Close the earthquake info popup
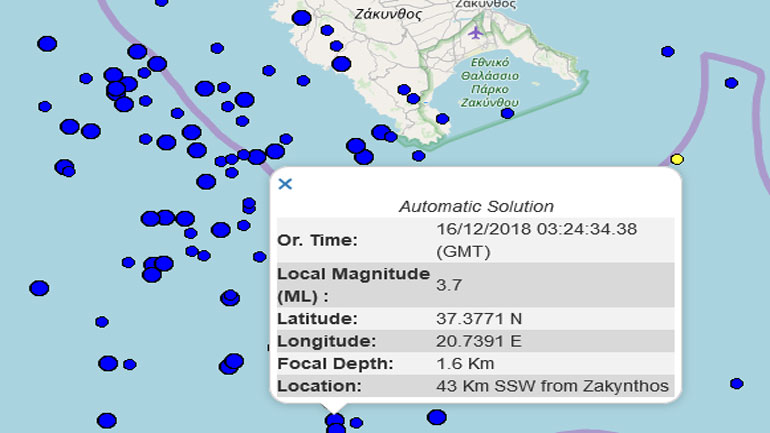770x433 pixels. [x=285, y=184]
